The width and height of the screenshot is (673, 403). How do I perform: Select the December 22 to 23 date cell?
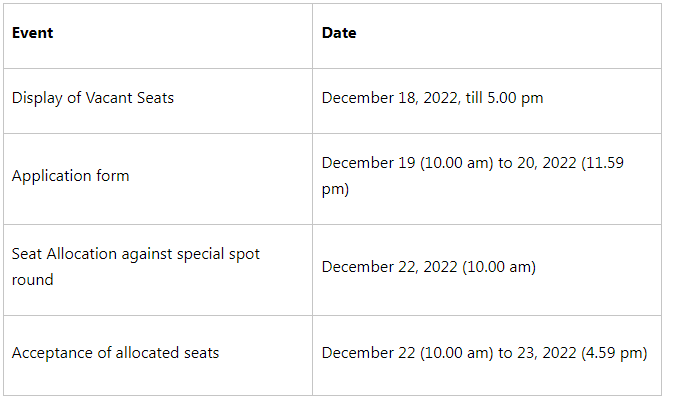pyautogui.click(x=485, y=353)
